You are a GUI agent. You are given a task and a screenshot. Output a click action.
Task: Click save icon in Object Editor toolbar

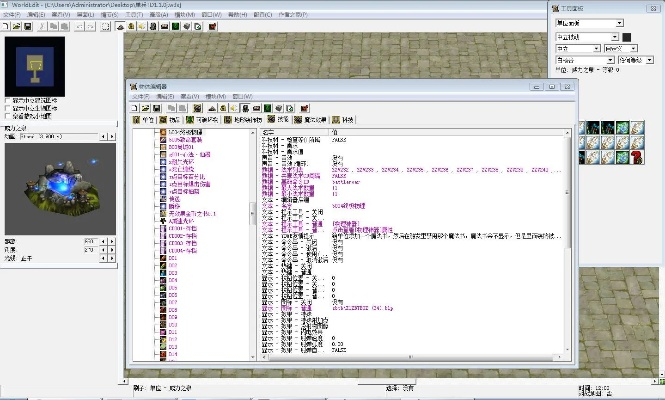coord(156,107)
